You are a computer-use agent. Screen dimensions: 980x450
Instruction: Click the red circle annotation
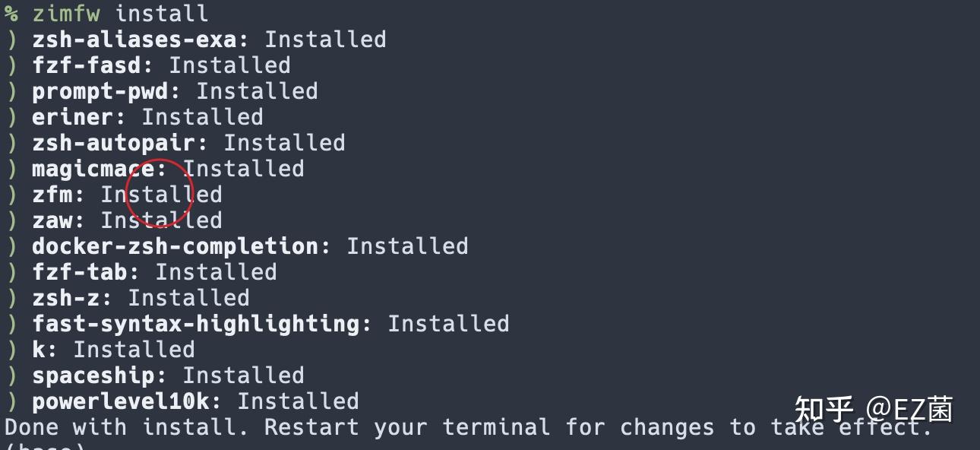tap(160, 193)
